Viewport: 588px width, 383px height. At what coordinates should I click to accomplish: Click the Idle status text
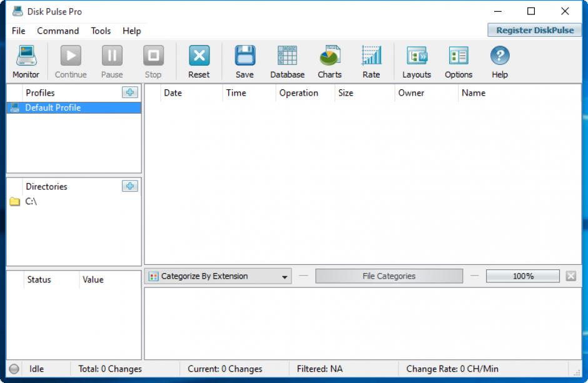tap(36, 369)
